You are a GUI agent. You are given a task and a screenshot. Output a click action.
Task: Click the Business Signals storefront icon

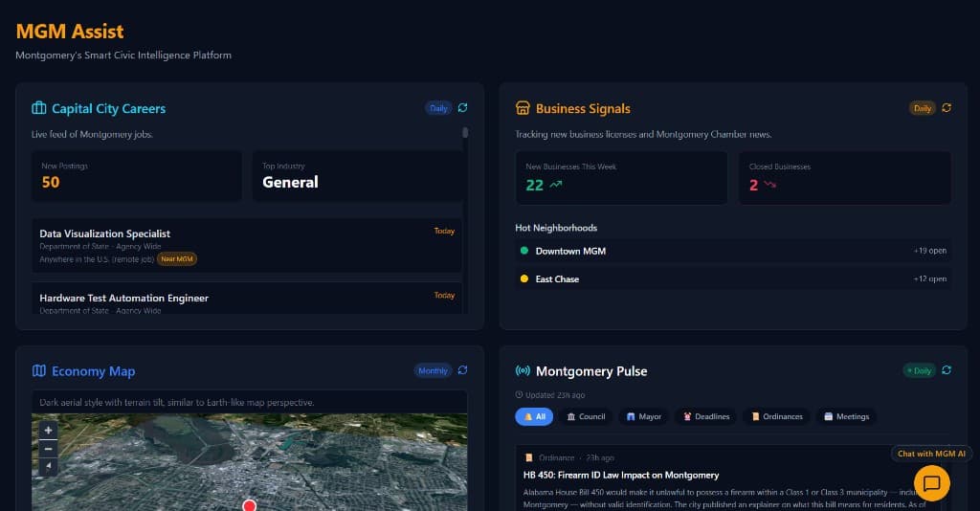click(523, 108)
